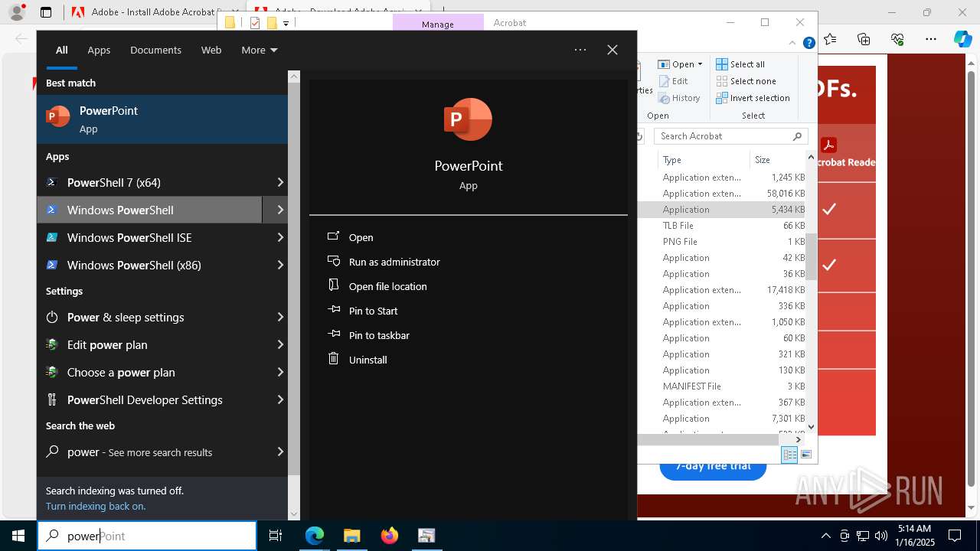The image size is (980, 551).
Task: Click Turn indexing back on link
Action: click(96, 506)
